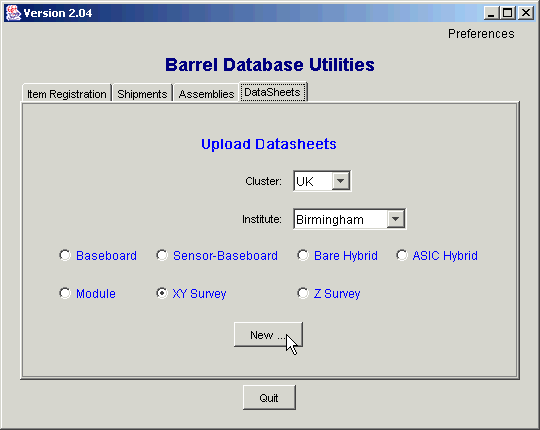Viewport: 540px width, 430px height.
Task: Click the application icon in title bar
Action: click(x=13, y=13)
